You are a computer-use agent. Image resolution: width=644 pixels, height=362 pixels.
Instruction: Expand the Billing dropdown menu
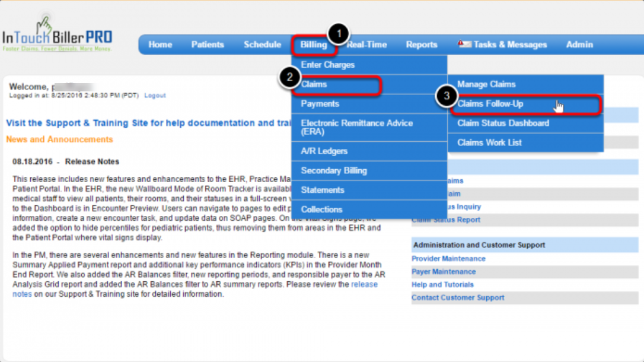(x=314, y=45)
